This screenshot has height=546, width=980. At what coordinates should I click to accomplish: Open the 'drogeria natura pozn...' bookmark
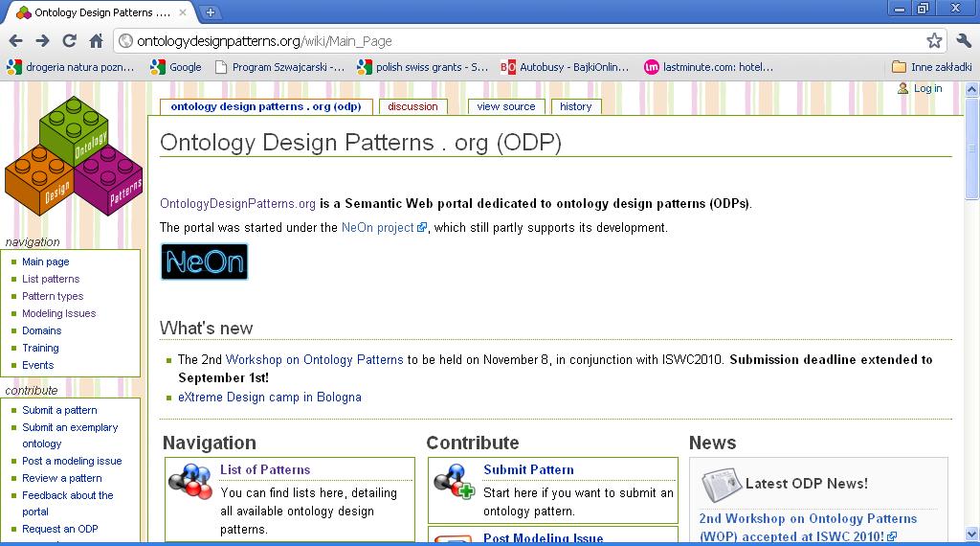coord(71,67)
